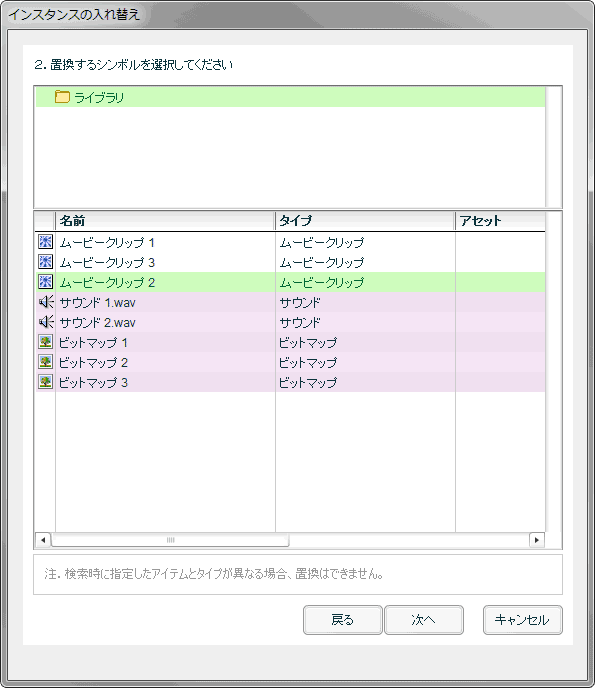The image size is (595, 688).
Task: Select the ムービークリップ 3 row name
Action: 107,262
